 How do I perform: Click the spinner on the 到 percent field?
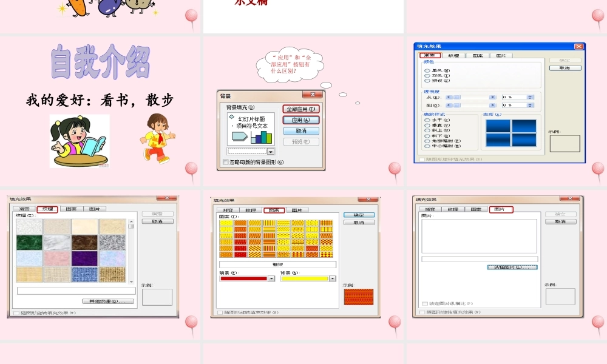pyautogui.click(x=531, y=105)
